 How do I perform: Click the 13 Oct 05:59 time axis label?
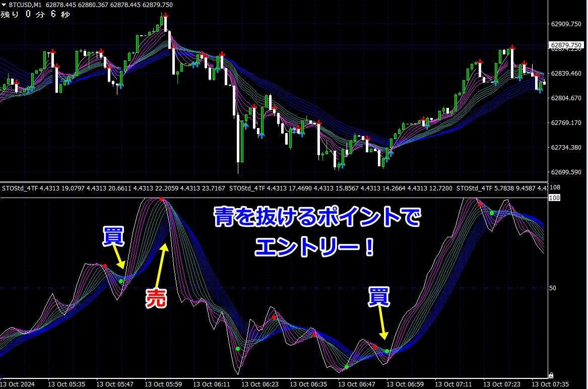tap(163, 384)
